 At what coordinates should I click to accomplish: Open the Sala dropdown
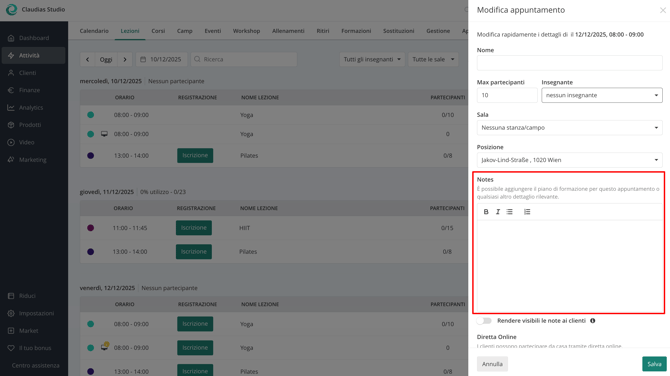tap(570, 128)
